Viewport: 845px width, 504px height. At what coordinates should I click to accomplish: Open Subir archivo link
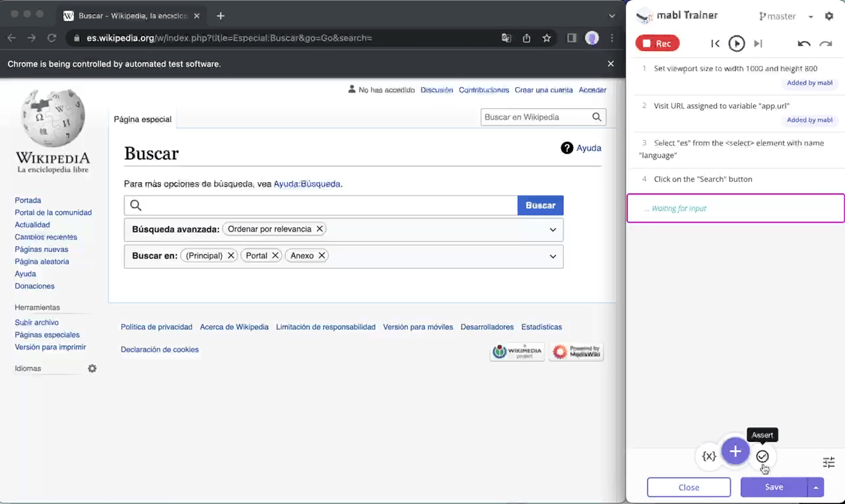pyautogui.click(x=36, y=323)
